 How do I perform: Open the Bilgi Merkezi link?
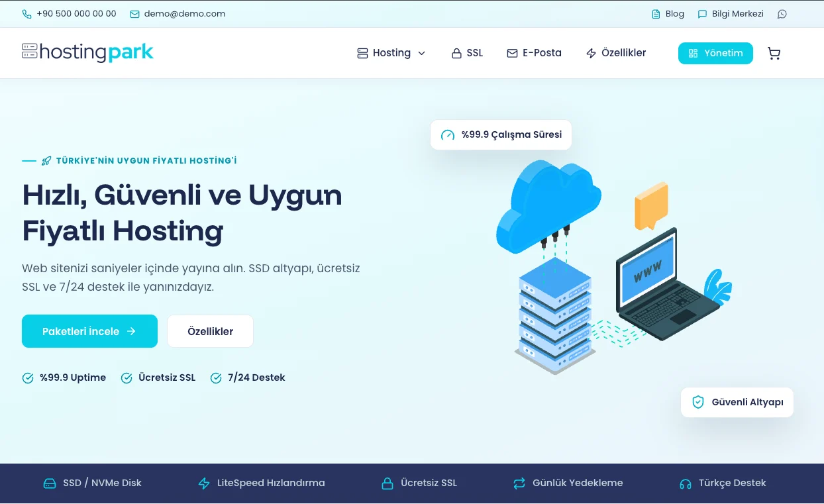click(x=731, y=14)
